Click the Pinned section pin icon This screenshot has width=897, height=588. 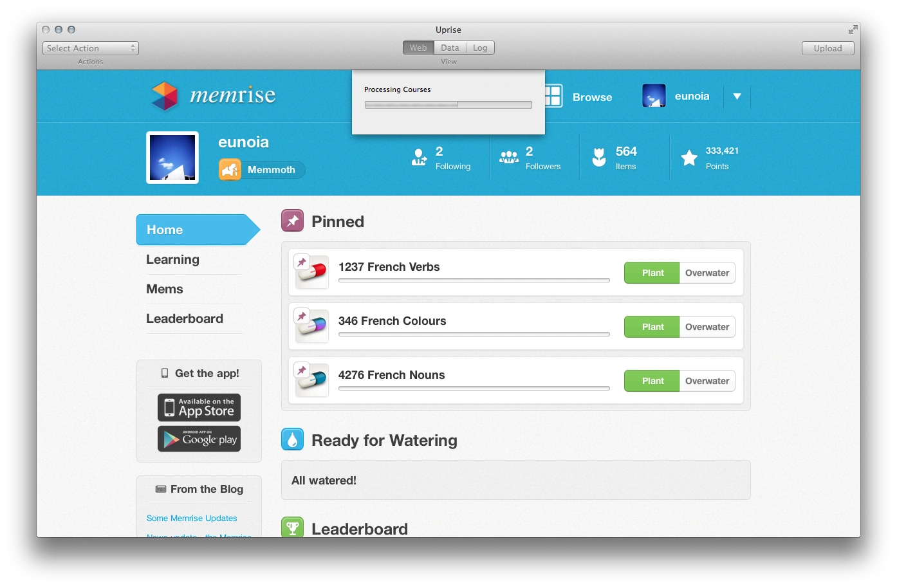click(x=292, y=221)
